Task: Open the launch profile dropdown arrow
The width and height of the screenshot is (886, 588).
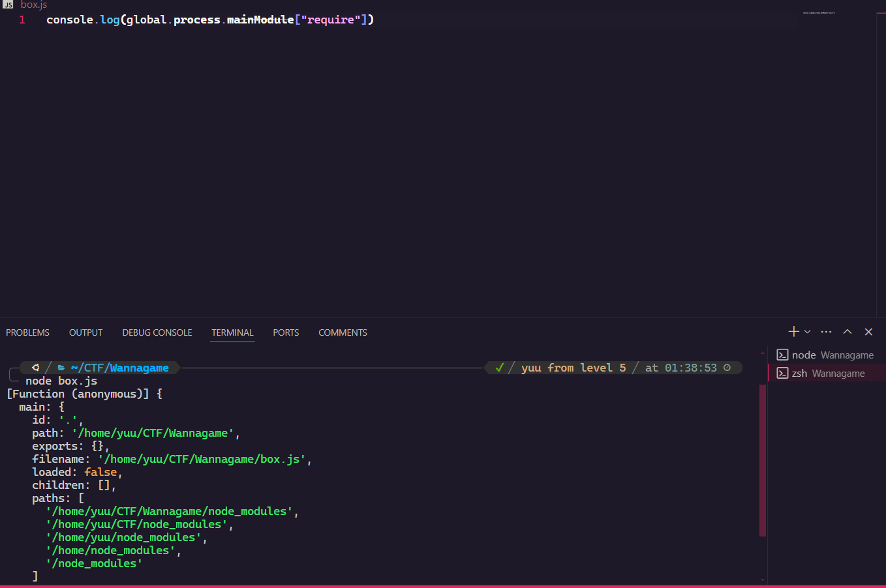Action: tap(808, 332)
